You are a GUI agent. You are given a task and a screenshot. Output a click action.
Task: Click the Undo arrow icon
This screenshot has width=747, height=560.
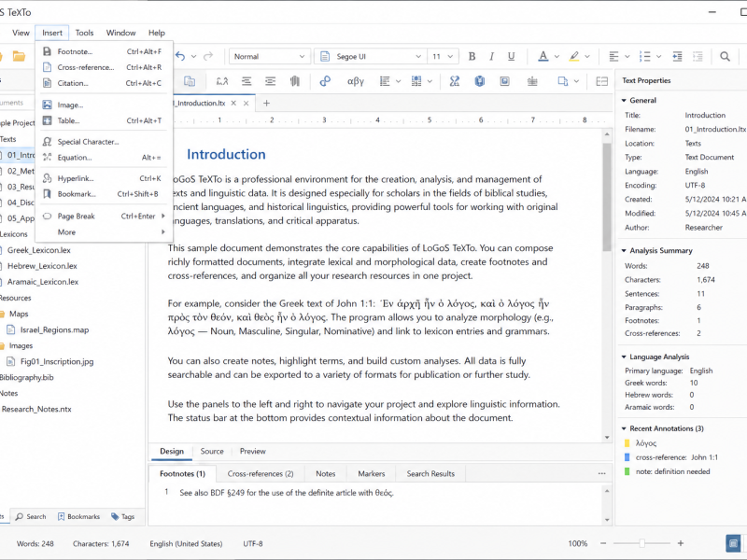pyautogui.click(x=180, y=56)
